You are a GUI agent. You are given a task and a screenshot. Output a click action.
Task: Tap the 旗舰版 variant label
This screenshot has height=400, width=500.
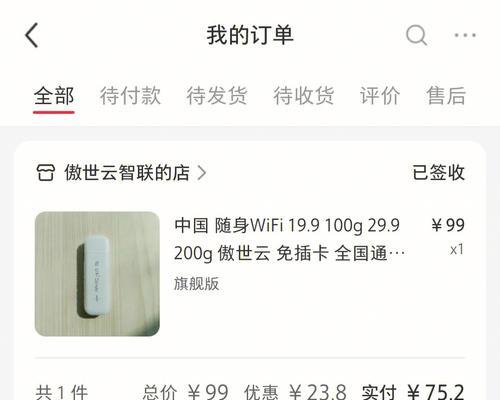[197, 284]
